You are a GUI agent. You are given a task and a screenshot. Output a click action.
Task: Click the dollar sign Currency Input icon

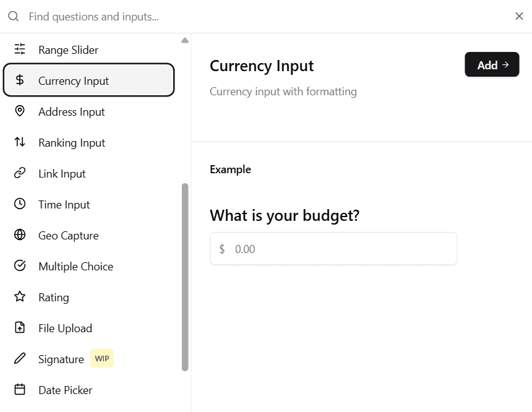point(19,80)
